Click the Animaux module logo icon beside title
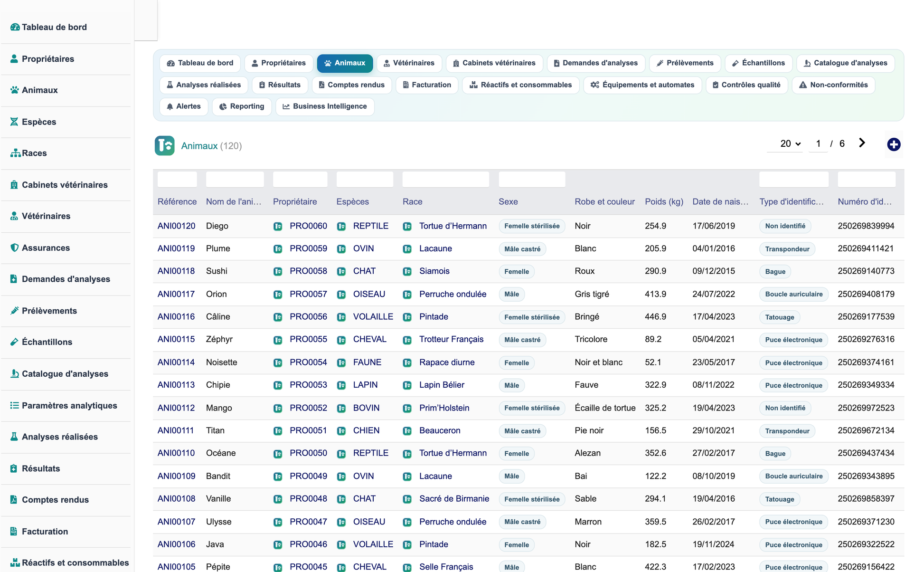The height and width of the screenshot is (572, 924). [x=164, y=146]
